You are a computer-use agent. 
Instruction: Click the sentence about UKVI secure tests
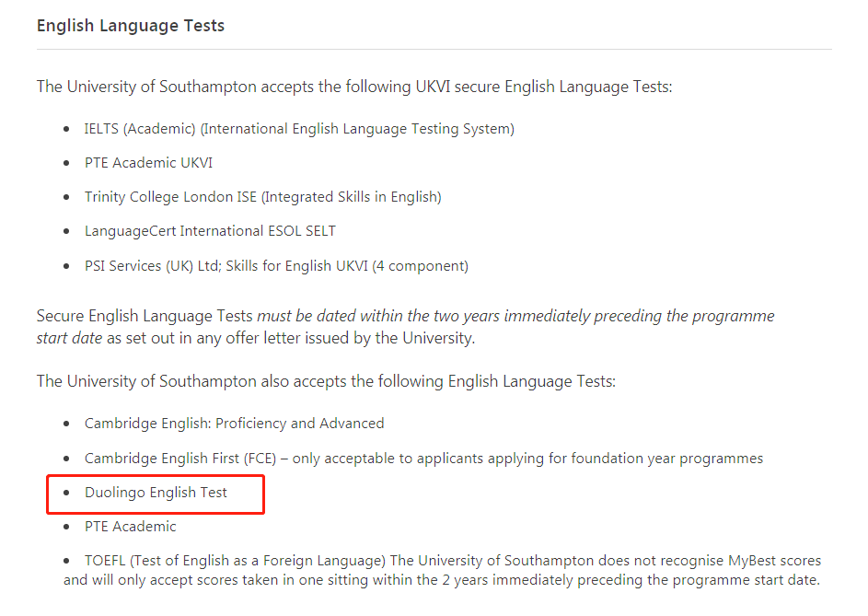354,87
